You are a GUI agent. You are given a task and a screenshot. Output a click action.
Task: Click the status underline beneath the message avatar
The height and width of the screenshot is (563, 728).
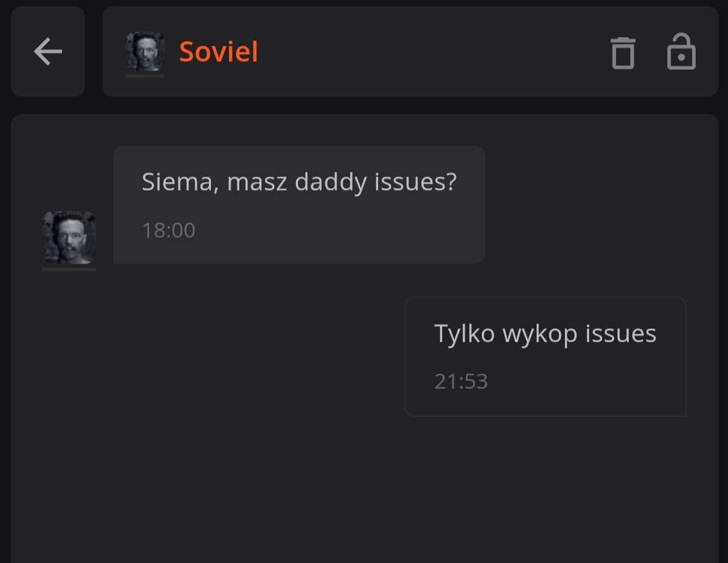69,270
